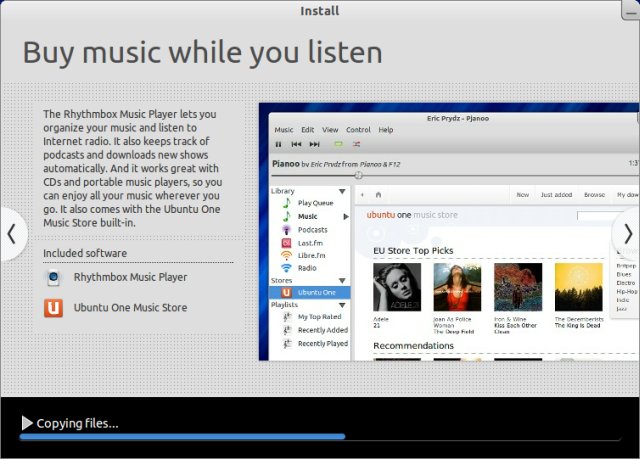Screen dimensions: 640x459
Task: Open the Adele 21 album cover
Action: pyautogui.click(x=397, y=287)
